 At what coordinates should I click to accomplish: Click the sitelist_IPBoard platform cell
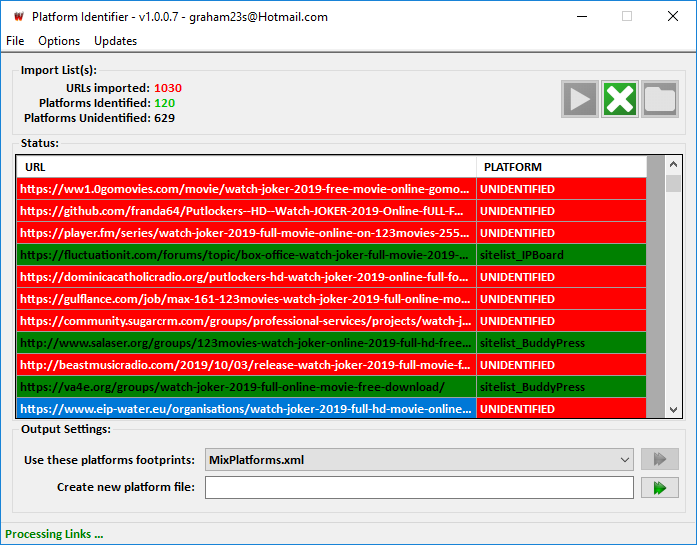pyautogui.click(x=561, y=255)
